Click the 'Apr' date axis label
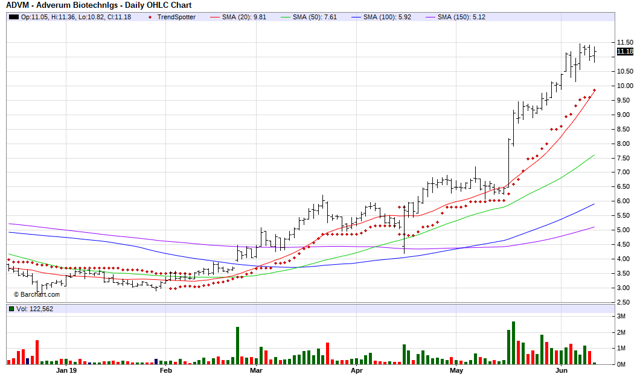The image size is (640, 389). [x=357, y=371]
